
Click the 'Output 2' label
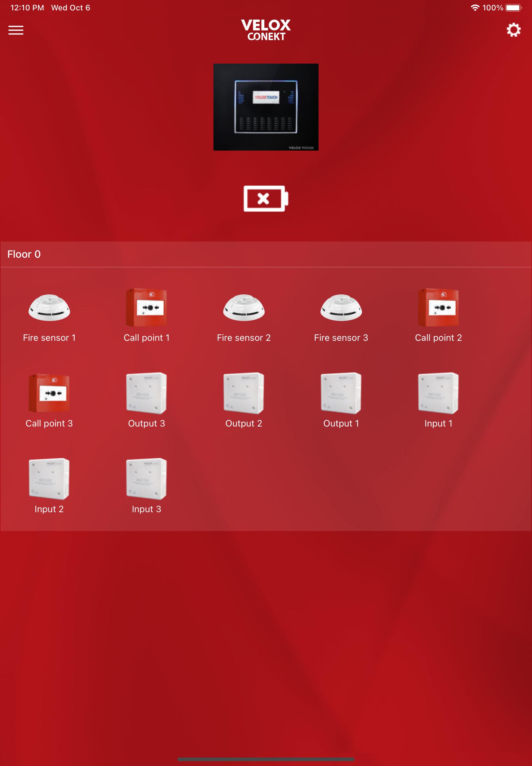coord(244,424)
